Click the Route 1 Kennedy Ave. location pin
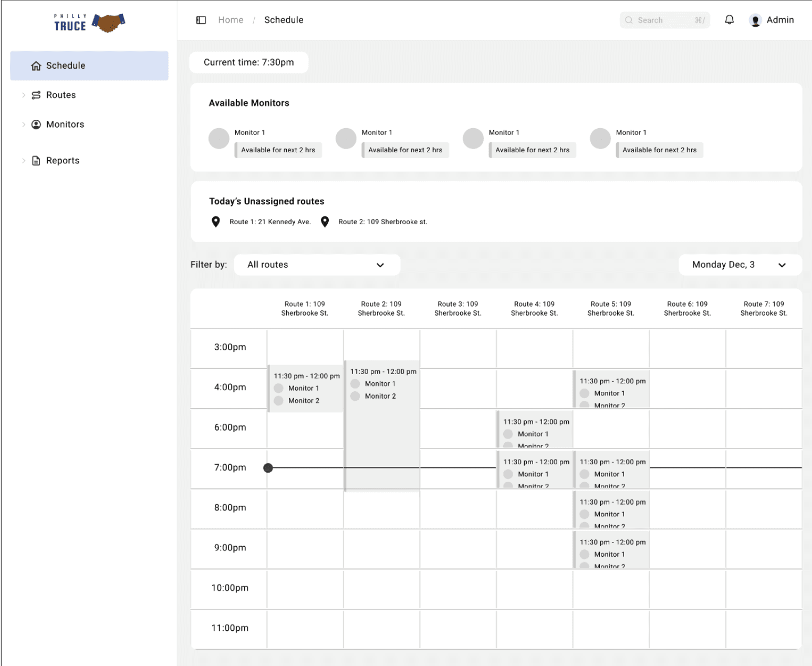The height and width of the screenshot is (666, 812). pyautogui.click(x=216, y=222)
